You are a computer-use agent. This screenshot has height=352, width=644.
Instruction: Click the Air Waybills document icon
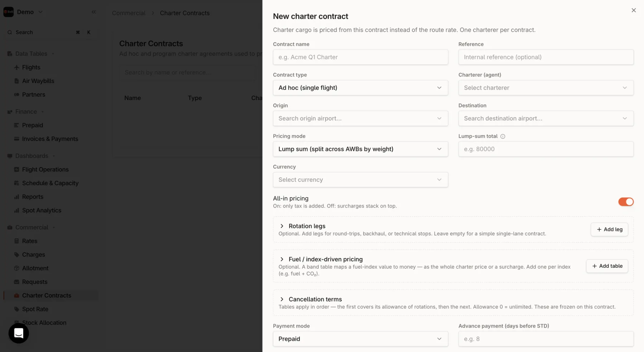(x=16, y=81)
